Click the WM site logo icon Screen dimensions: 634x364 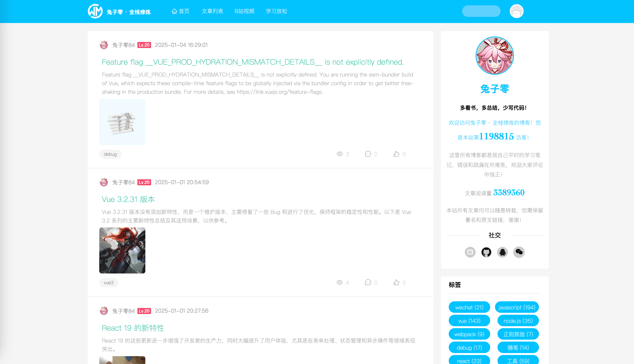click(95, 11)
